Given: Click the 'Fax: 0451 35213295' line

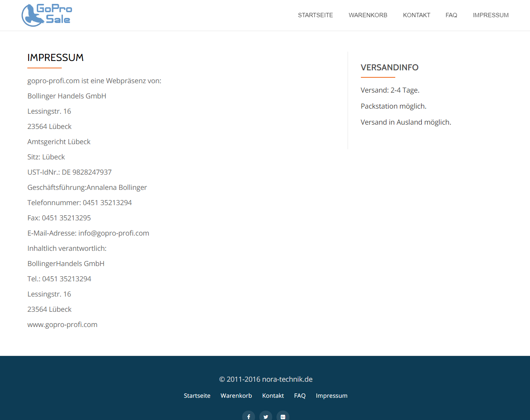Looking at the screenshot, I should coord(59,218).
